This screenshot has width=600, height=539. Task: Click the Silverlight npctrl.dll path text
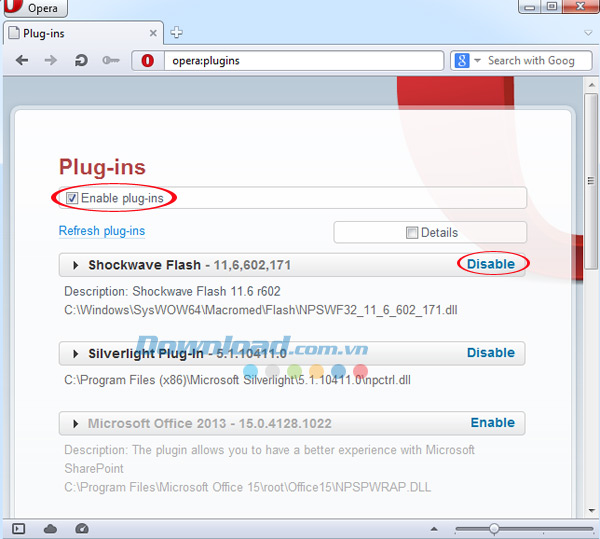pos(237,380)
